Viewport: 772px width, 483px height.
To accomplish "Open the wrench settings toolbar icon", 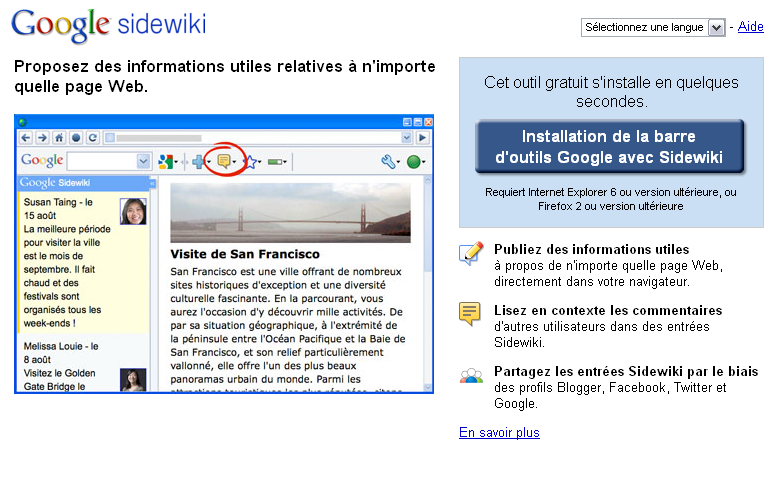I will (388, 161).
